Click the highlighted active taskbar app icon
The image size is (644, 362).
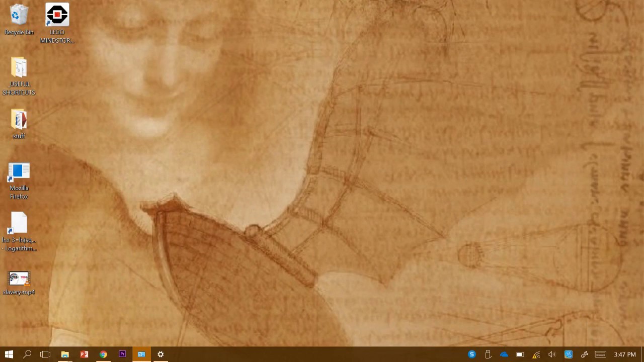[x=141, y=354]
